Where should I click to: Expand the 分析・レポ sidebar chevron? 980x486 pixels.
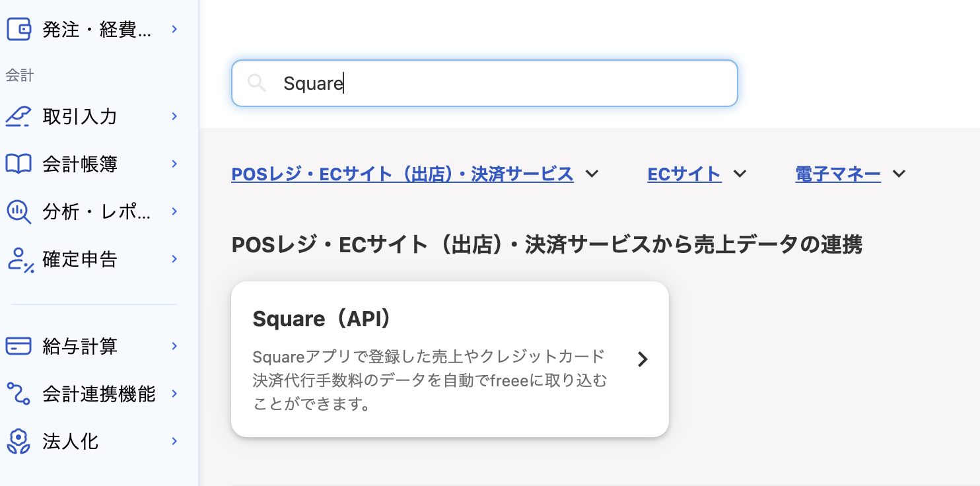coord(174,211)
